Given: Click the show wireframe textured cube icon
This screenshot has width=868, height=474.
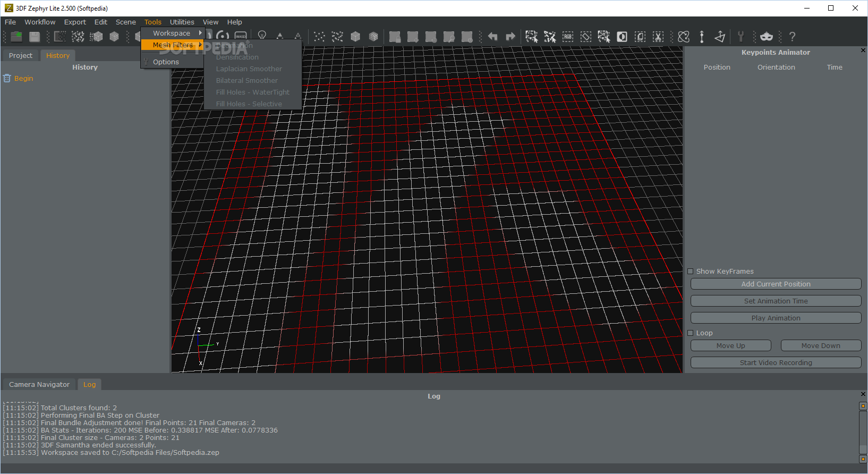Looking at the screenshot, I should click(x=373, y=37).
